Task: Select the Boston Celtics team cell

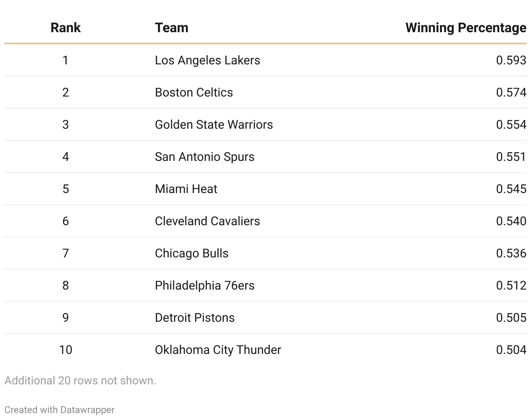Action: tap(194, 92)
